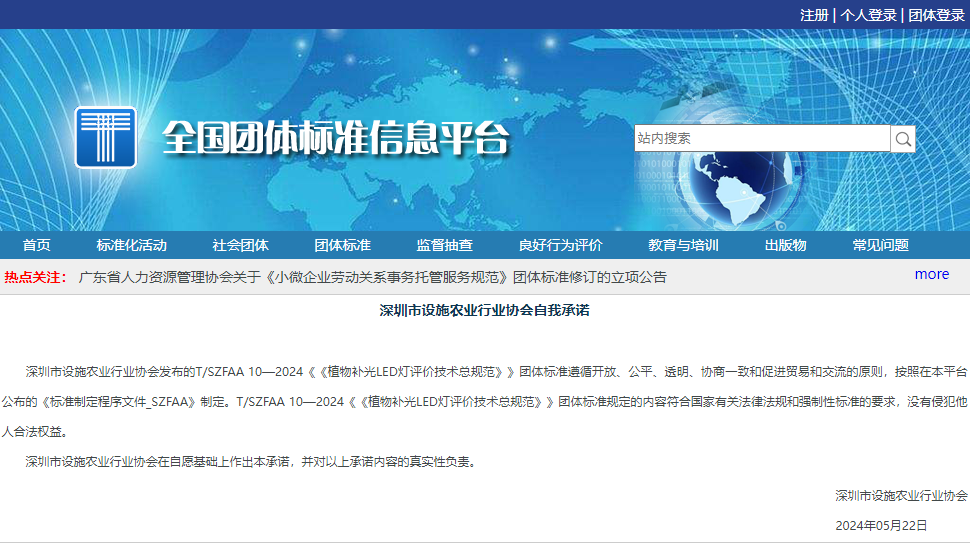Open the 广东省人力资源管理协会 announcement headline
Screen dimensions: 971x543
coord(372,277)
